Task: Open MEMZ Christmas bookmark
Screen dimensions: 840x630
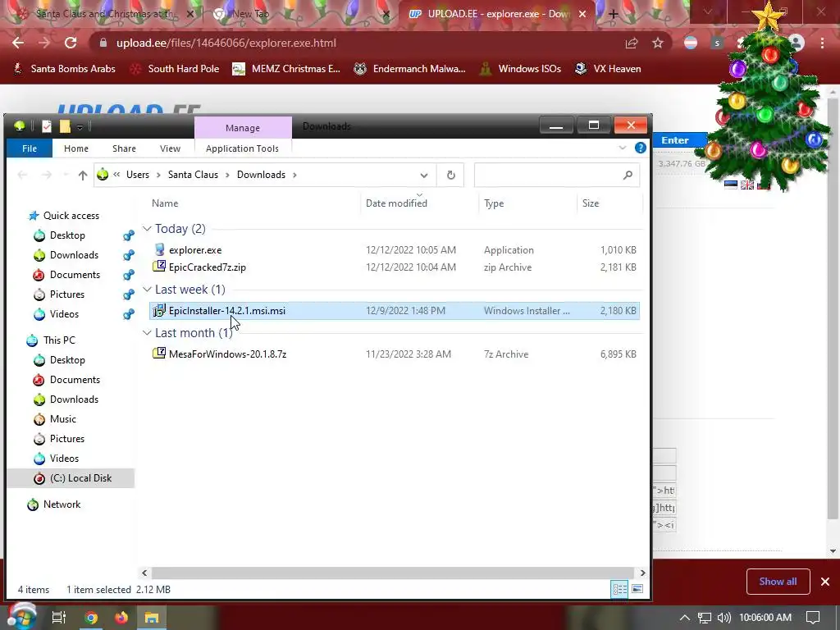Action: [x=286, y=69]
